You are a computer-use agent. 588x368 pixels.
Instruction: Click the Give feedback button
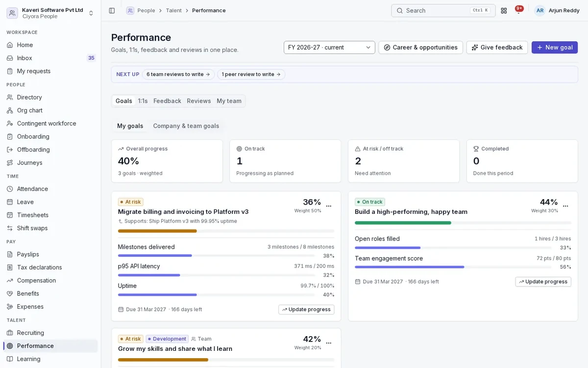(497, 47)
